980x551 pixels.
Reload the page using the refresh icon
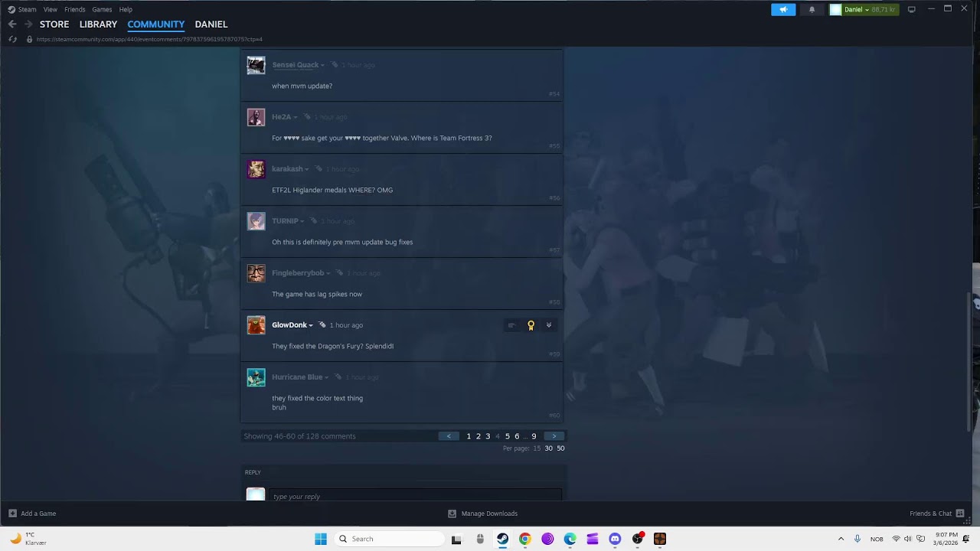tap(12, 39)
